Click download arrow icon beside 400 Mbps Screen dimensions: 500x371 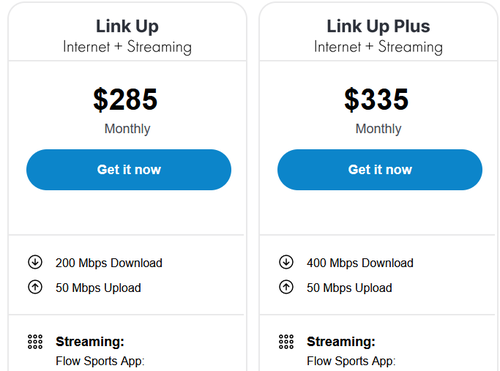tap(286, 262)
